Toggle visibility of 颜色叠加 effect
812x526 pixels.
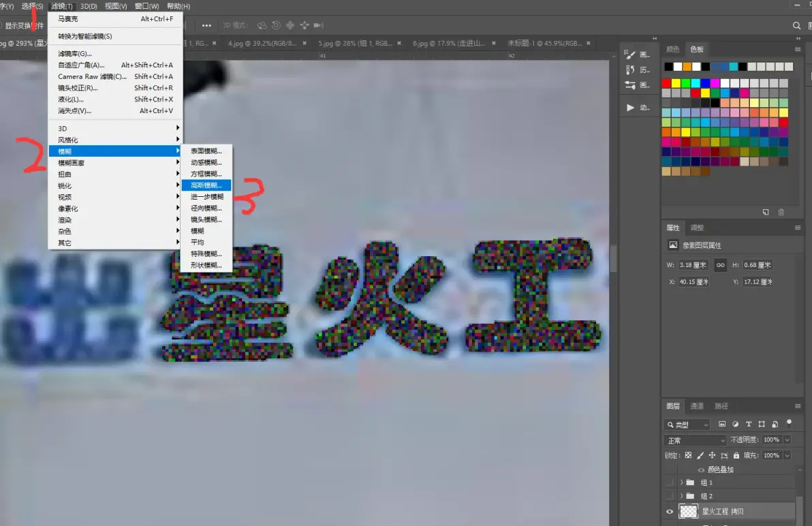point(701,469)
